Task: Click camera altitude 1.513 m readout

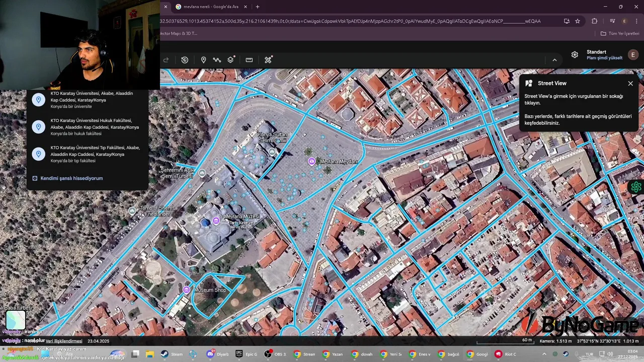Action: click(x=555, y=341)
